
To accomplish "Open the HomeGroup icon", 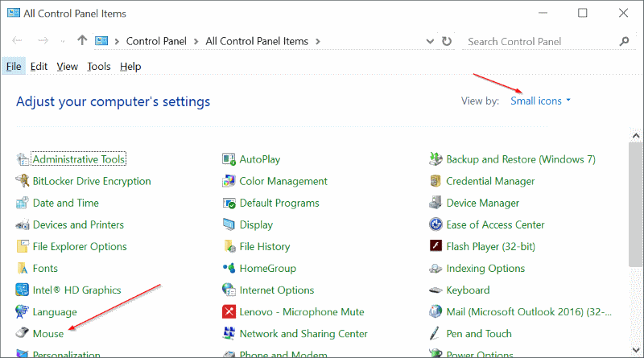I will pyautogui.click(x=229, y=268).
